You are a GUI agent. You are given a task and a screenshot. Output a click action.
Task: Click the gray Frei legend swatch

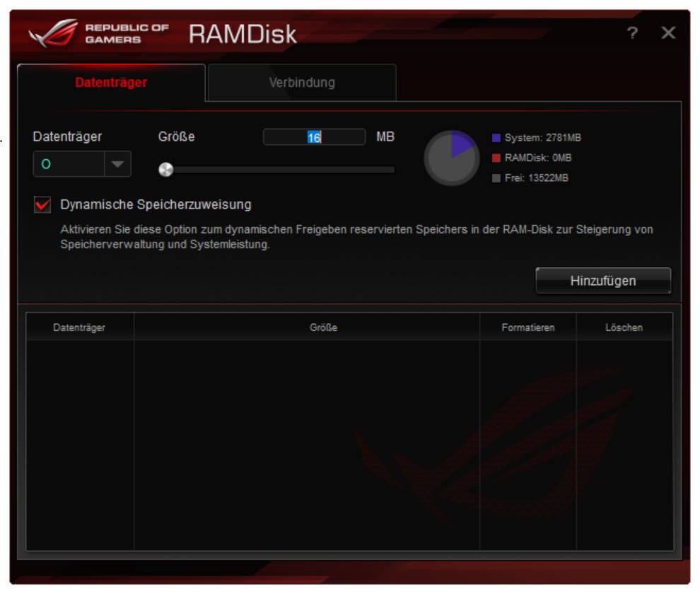click(496, 178)
